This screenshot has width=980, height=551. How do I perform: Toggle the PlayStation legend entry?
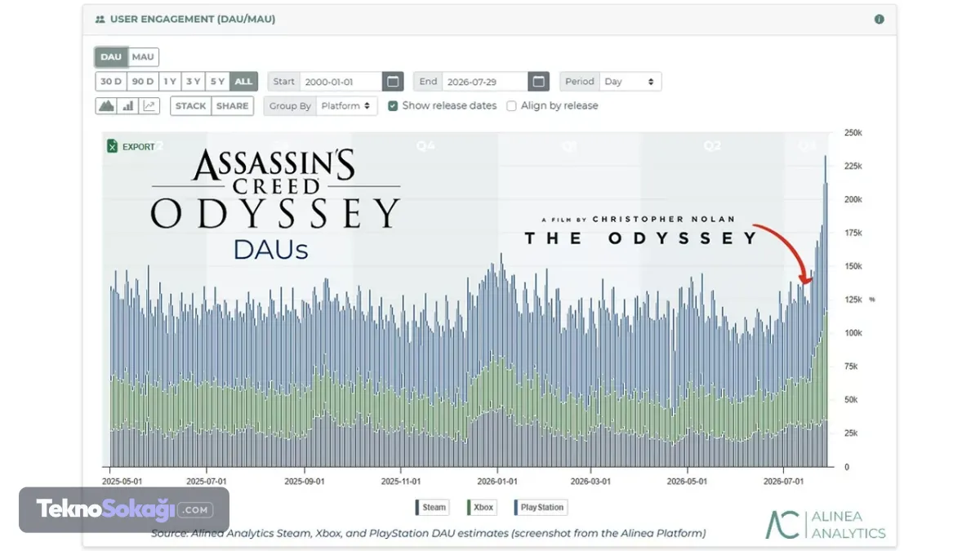pyautogui.click(x=540, y=507)
